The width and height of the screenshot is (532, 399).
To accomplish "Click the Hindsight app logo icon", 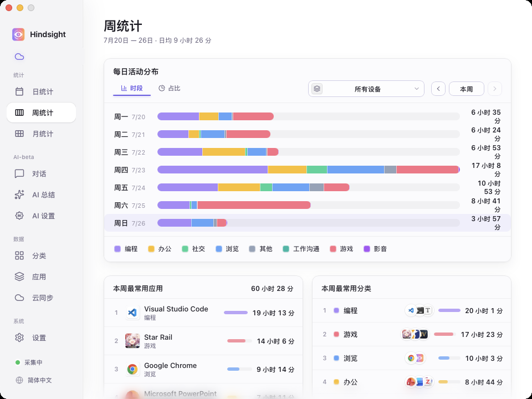I will (18, 34).
